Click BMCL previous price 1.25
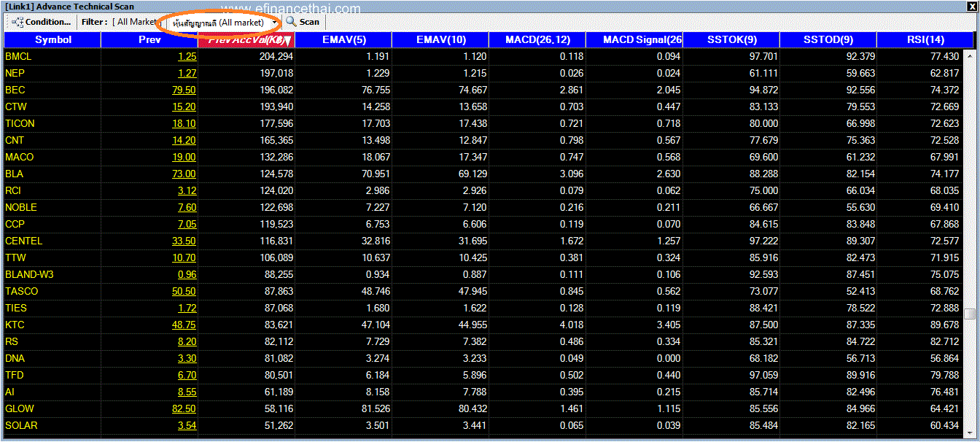Image resolution: width=980 pixels, height=442 pixels. [187, 56]
